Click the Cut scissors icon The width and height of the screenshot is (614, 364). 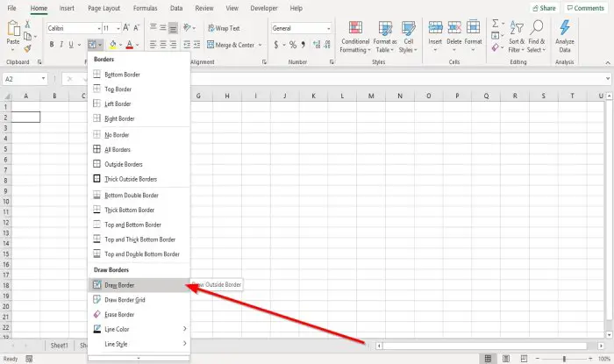[x=27, y=25]
